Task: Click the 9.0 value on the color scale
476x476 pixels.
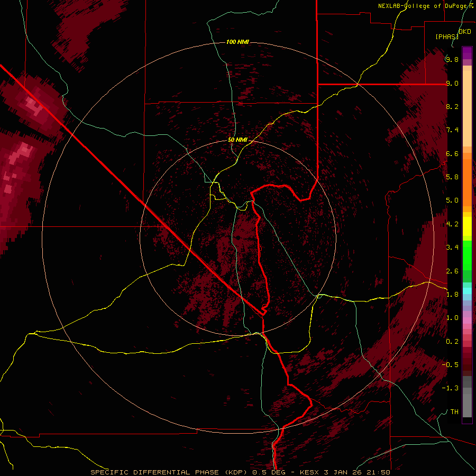Action: coord(452,83)
